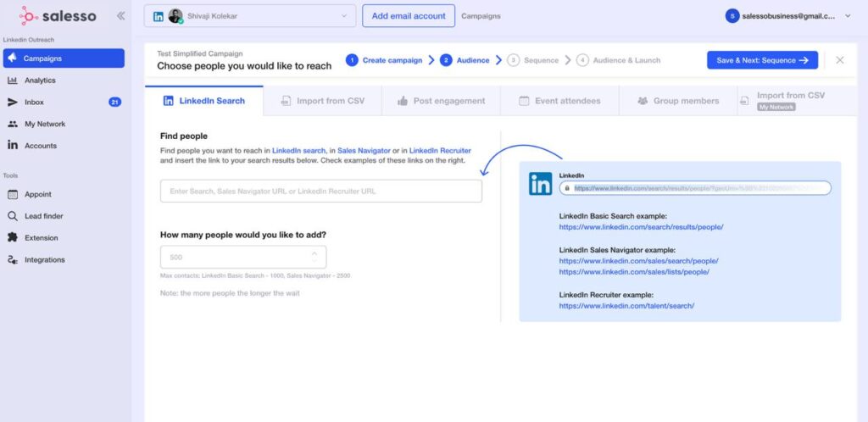Open the Extension tool
Screen dimensions: 868x422
pyautogui.click(x=41, y=238)
